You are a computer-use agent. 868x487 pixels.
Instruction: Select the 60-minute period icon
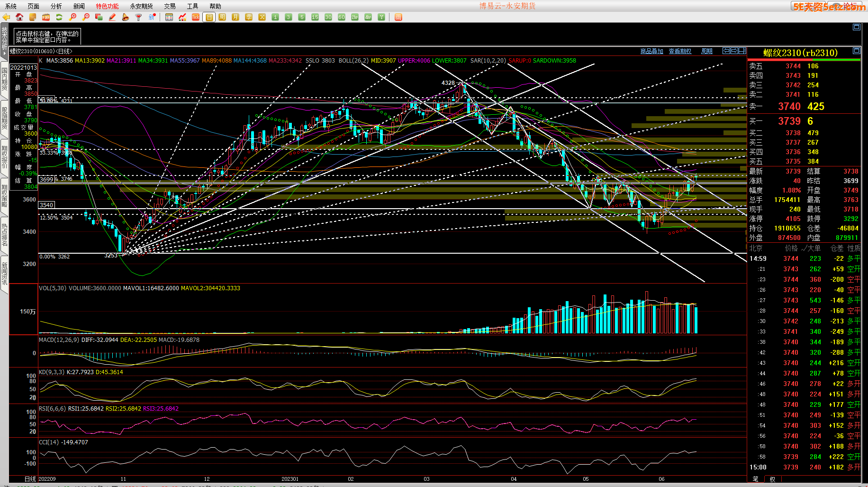pyautogui.click(x=342, y=17)
